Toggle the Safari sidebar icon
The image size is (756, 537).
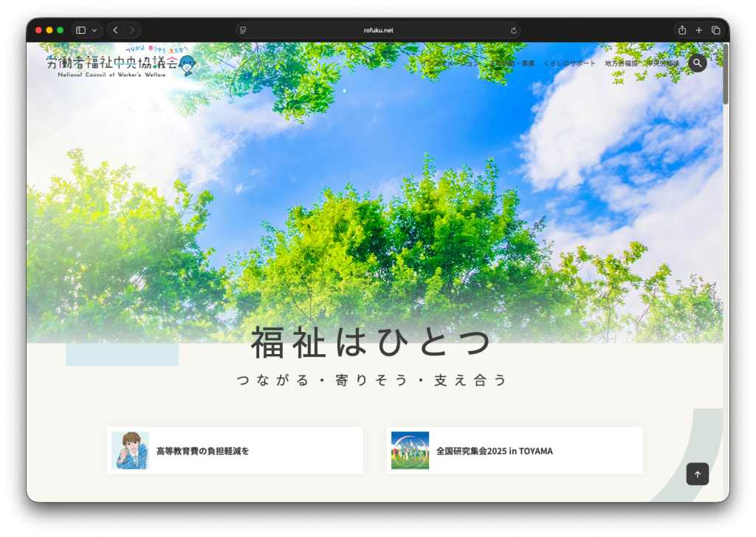(81, 30)
